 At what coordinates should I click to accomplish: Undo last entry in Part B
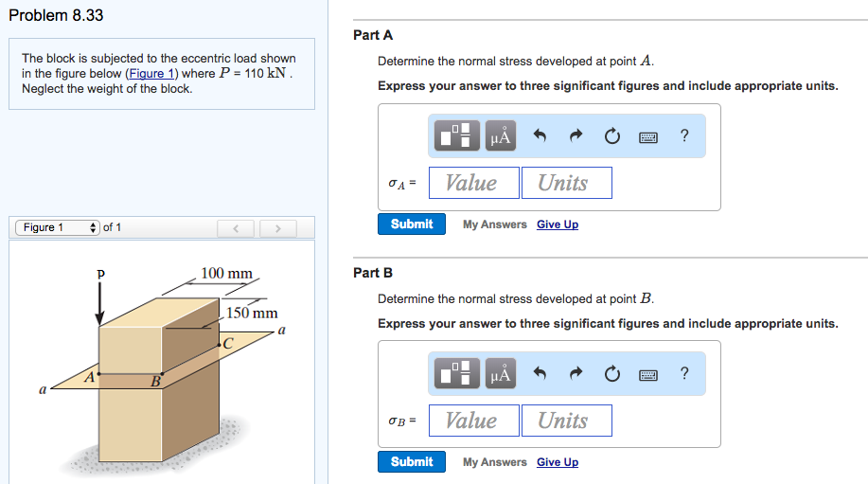(540, 372)
